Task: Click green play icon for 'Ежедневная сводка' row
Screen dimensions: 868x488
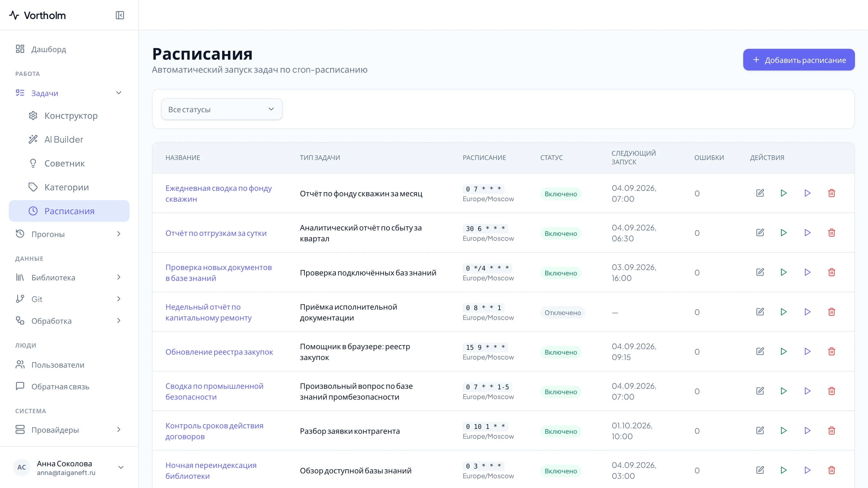Action: (x=784, y=193)
